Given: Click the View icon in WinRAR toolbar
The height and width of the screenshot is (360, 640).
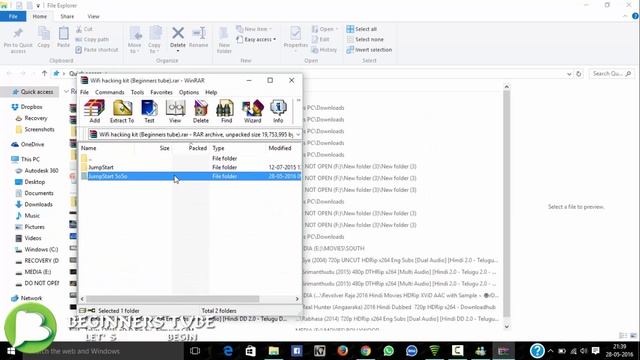Looking at the screenshot, I should 175,111.
